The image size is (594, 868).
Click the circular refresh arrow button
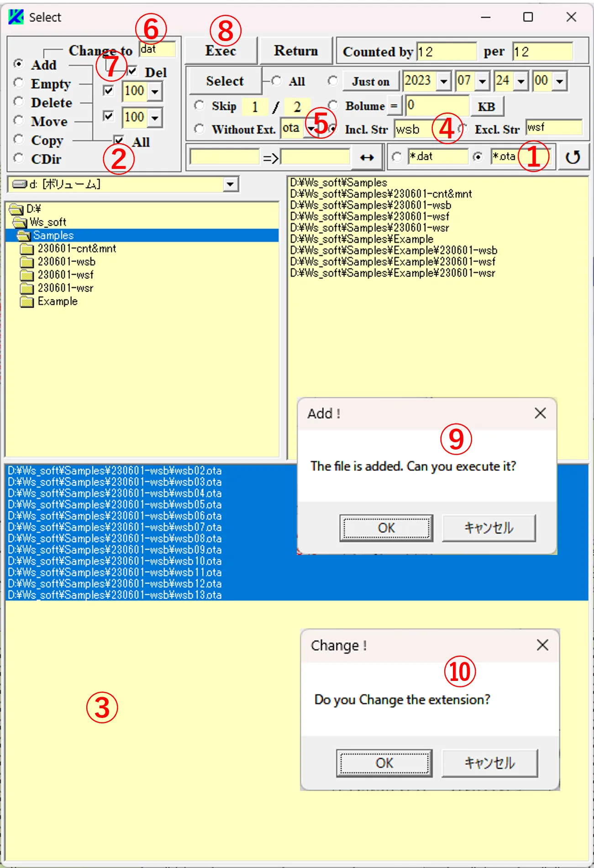[573, 157]
